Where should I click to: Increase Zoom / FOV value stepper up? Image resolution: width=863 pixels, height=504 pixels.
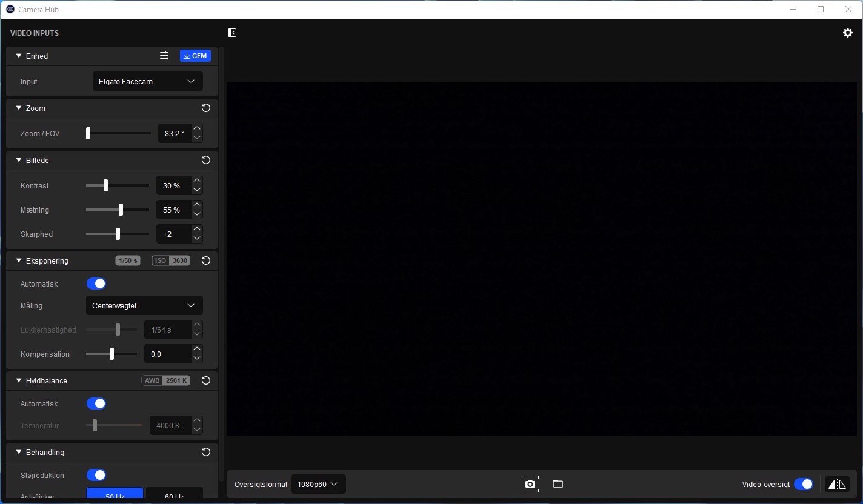pyautogui.click(x=197, y=128)
